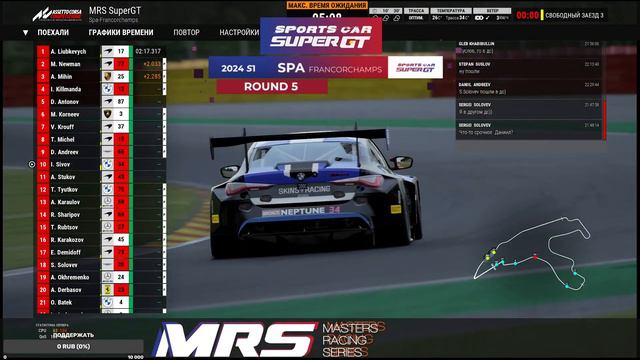Click the focus indicator icon beside position 10

(32, 164)
